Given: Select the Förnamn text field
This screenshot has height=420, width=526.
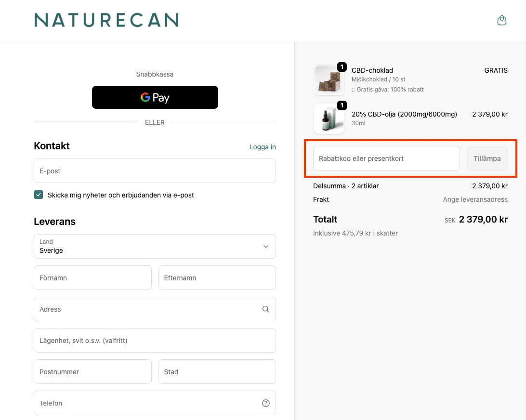Looking at the screenshot, I should pos(92,278).
